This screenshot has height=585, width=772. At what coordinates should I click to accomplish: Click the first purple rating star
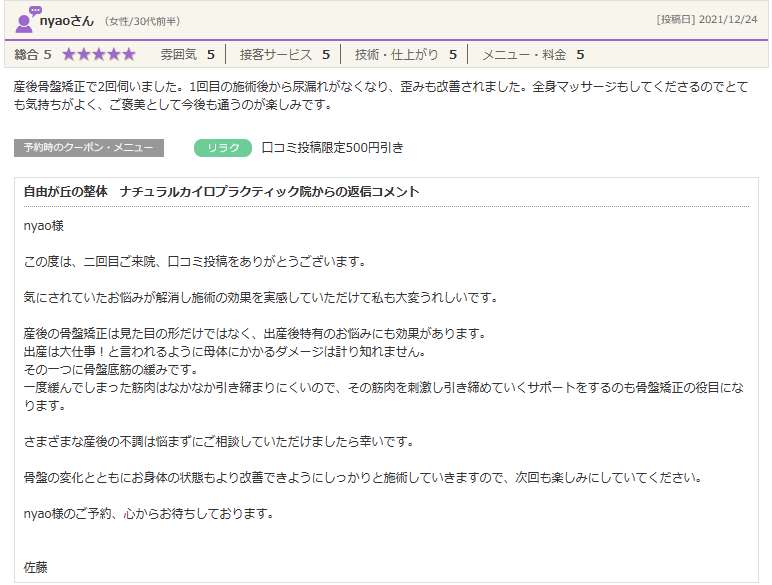[x=69, y=54]
